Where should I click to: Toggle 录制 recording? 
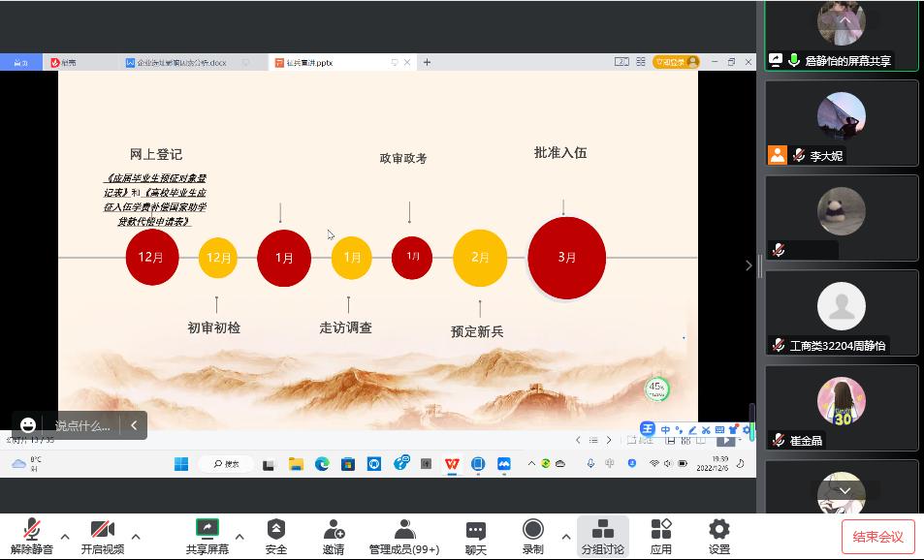coord(532,536)
